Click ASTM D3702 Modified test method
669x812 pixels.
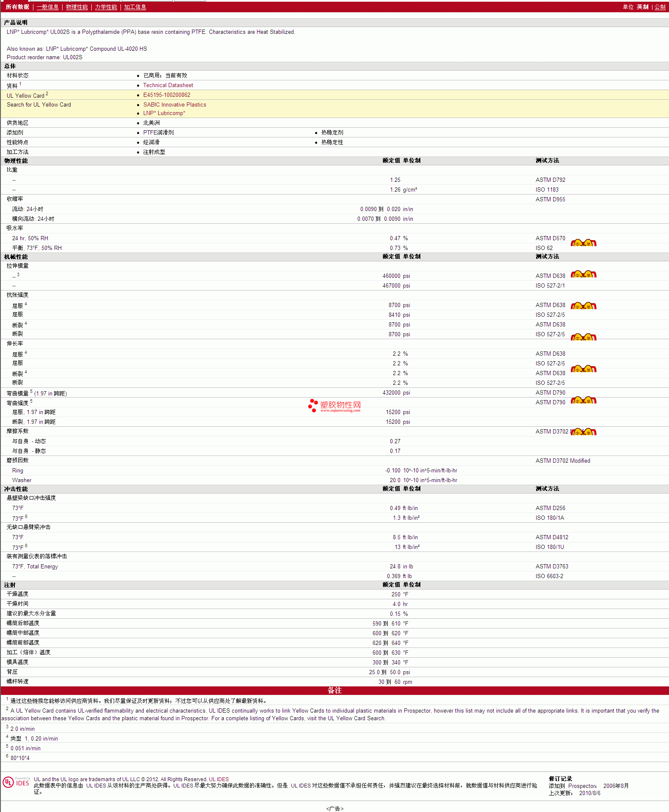(x=562, y=461)
